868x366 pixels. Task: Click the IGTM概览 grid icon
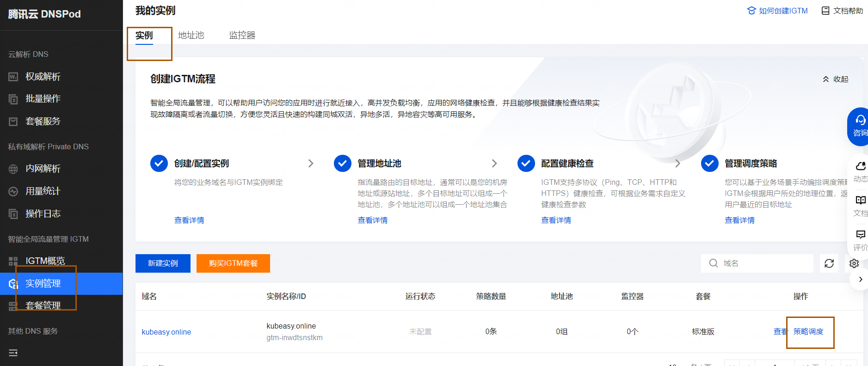(13, 261)
